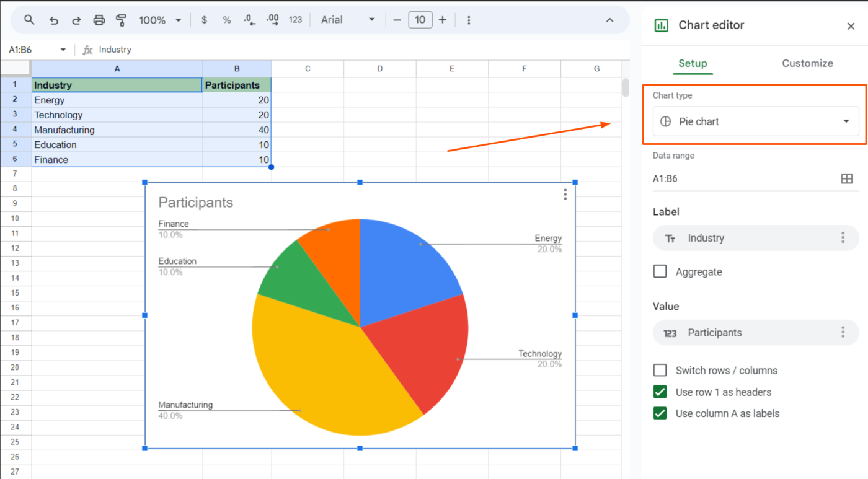Click the search menus magnifier icon
The width and height of the screenshot is (868, 479).
29,20
